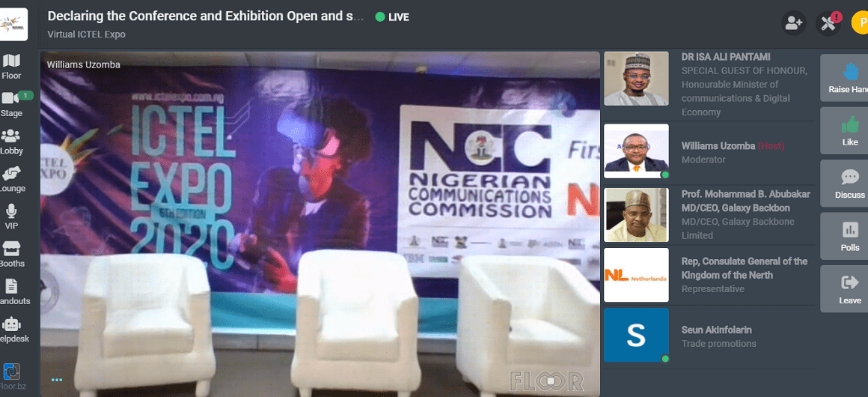Screen dimensions: 868x397
Task: Open the Helpdesk robot icon
Action: (x=11, y=329)
